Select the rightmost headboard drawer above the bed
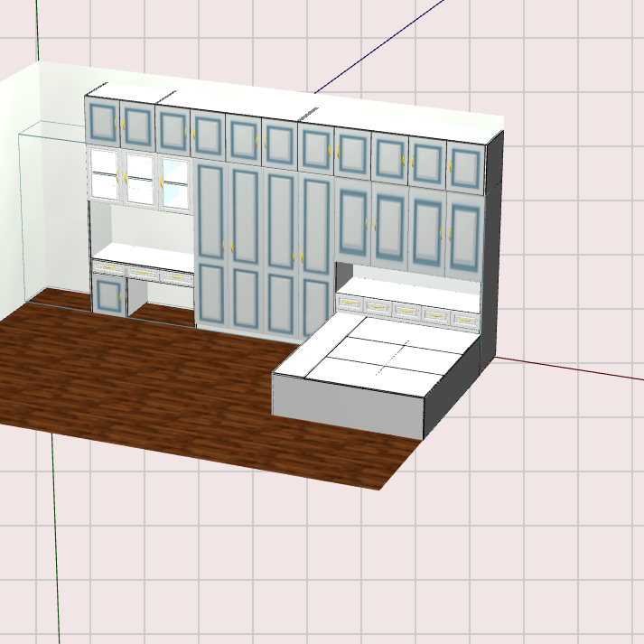 coord(464,320)
